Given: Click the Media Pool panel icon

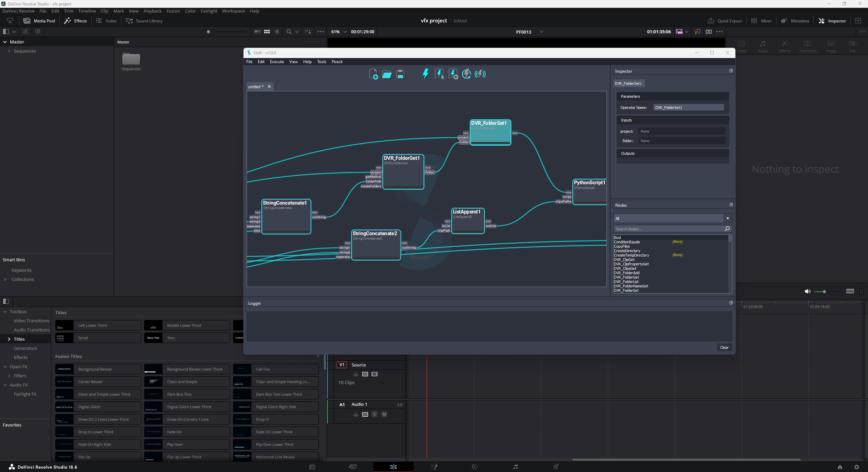Looking at the screenshot, I should point(27,20).
